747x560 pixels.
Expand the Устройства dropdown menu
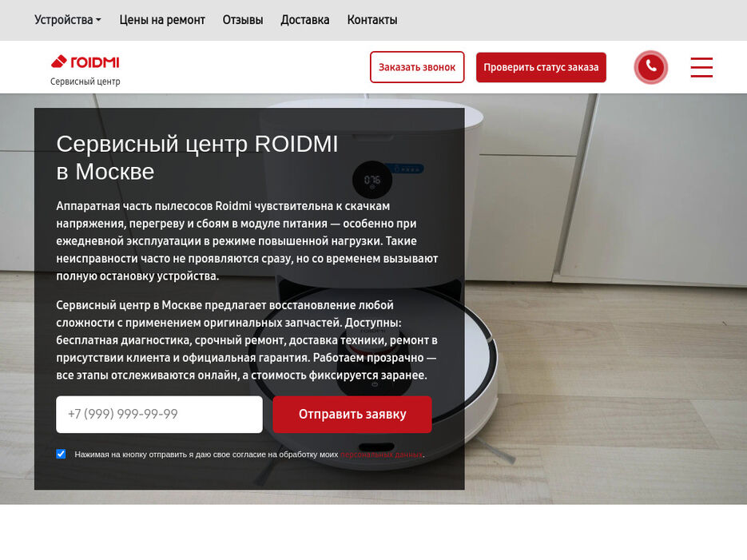(68, 20)
